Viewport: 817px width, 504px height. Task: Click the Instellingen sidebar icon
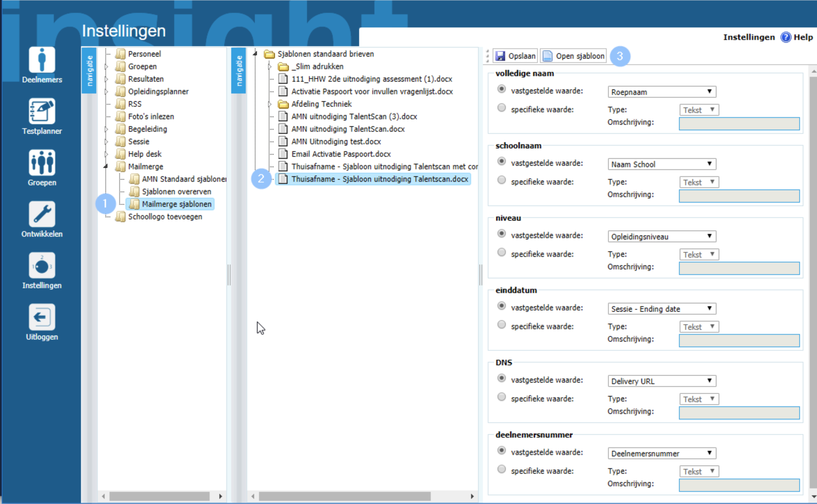click(42, 266)
